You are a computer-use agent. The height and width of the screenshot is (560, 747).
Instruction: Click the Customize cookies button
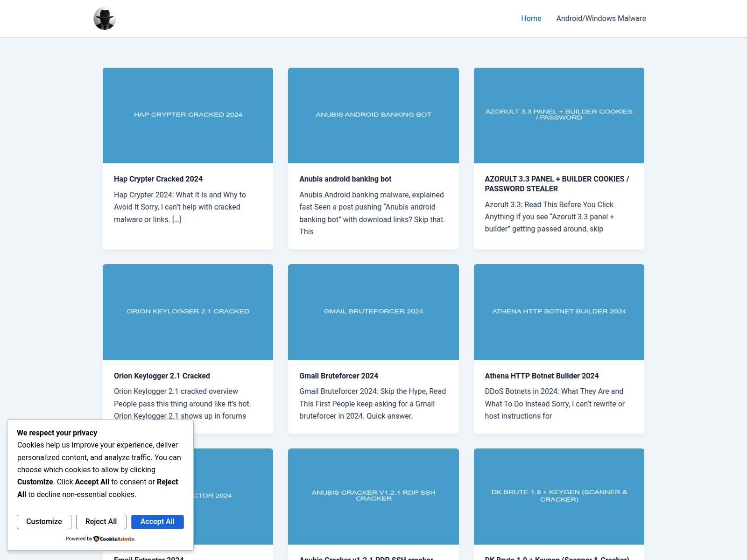point(44,522)
